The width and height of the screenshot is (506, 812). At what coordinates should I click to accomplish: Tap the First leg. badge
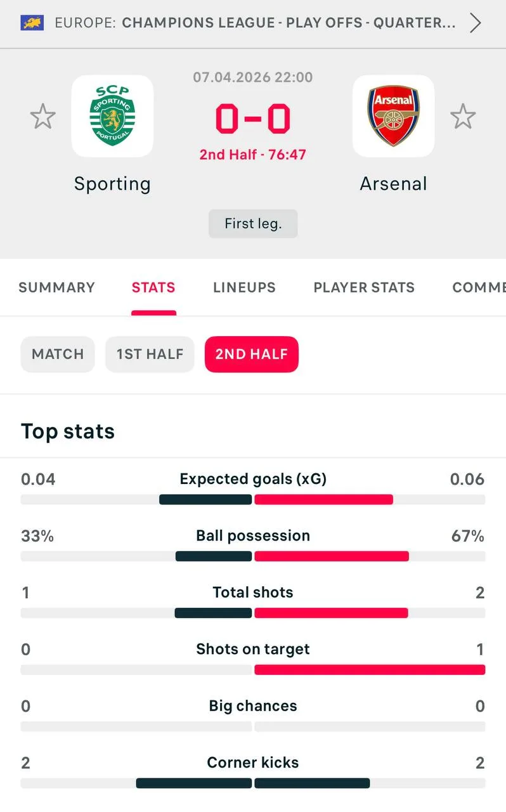[253, 224]
